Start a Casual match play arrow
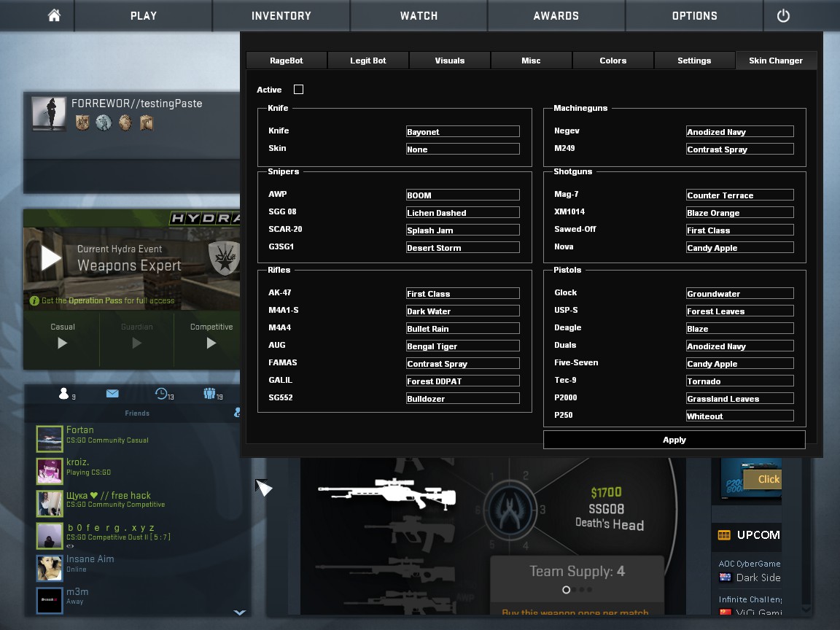 pyautogui.click(x=63, y=343)
